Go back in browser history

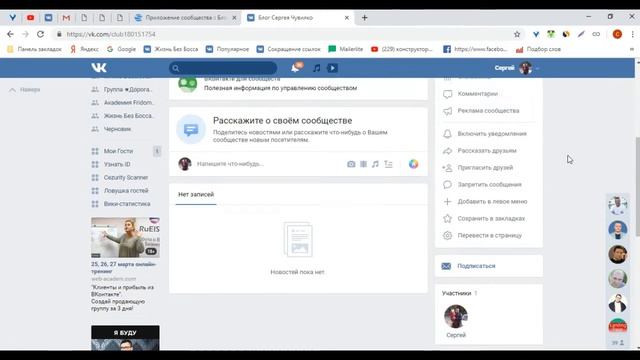coord(10,34)
